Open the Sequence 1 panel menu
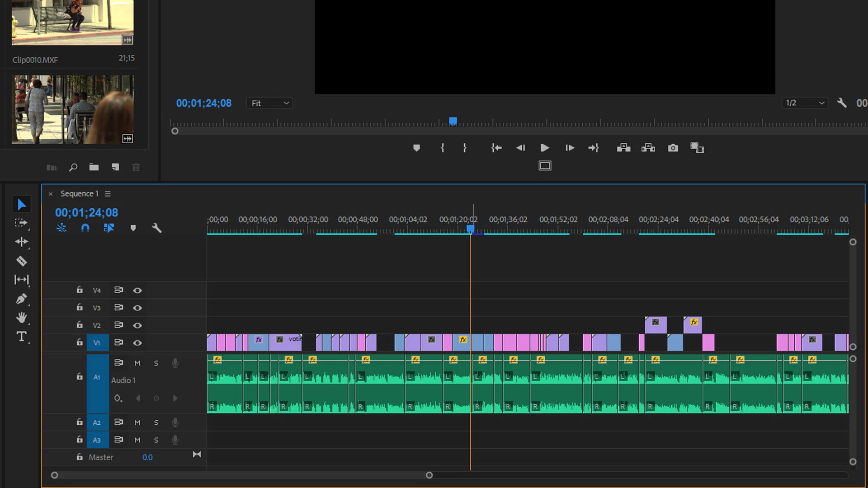Image resolution: width=868 pixels, height=488 pixels. 108,194
